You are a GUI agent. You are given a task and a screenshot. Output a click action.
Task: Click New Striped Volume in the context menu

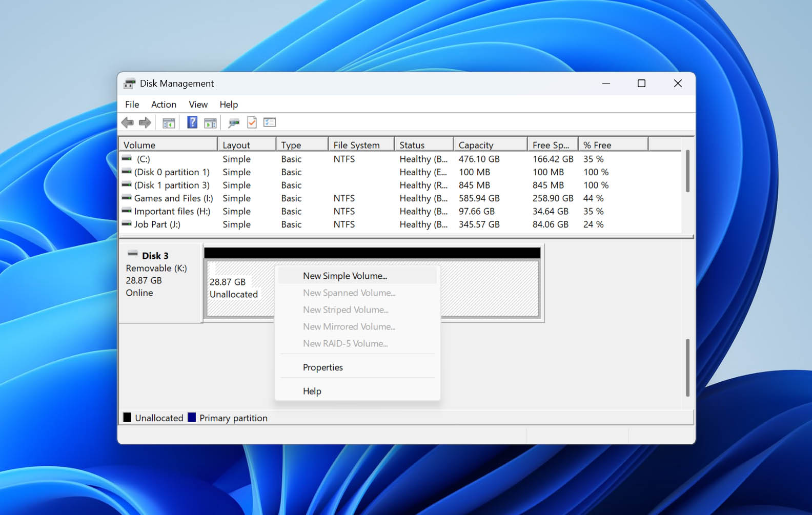(357, 310)
